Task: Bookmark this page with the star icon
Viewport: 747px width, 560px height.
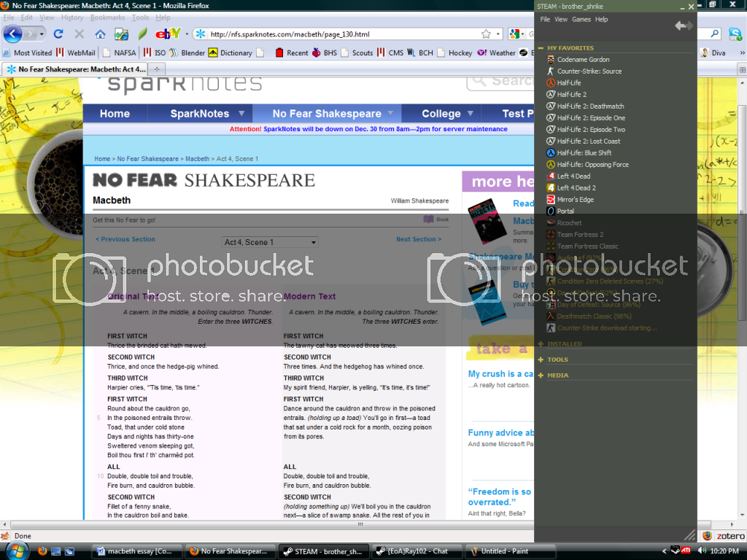Action: (486, 34)
